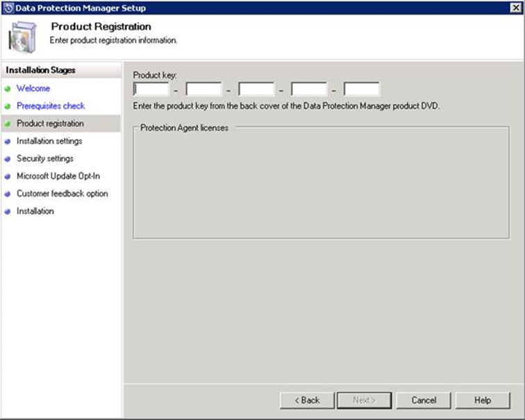This screenshot has height=420, width=525.
Task: Click the green bullet beside Prerequisites check
Action: coord(8,106)
